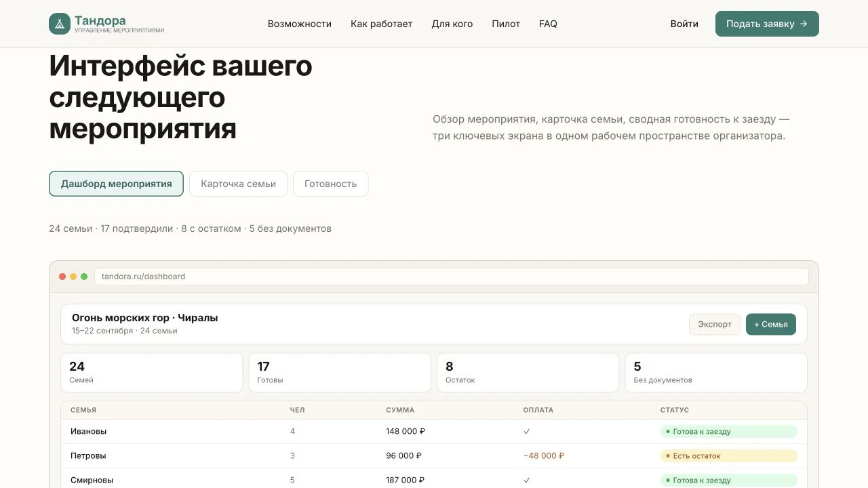868x488 pixels.
Task: Click the red window dot in mockup
Action: 62,277
